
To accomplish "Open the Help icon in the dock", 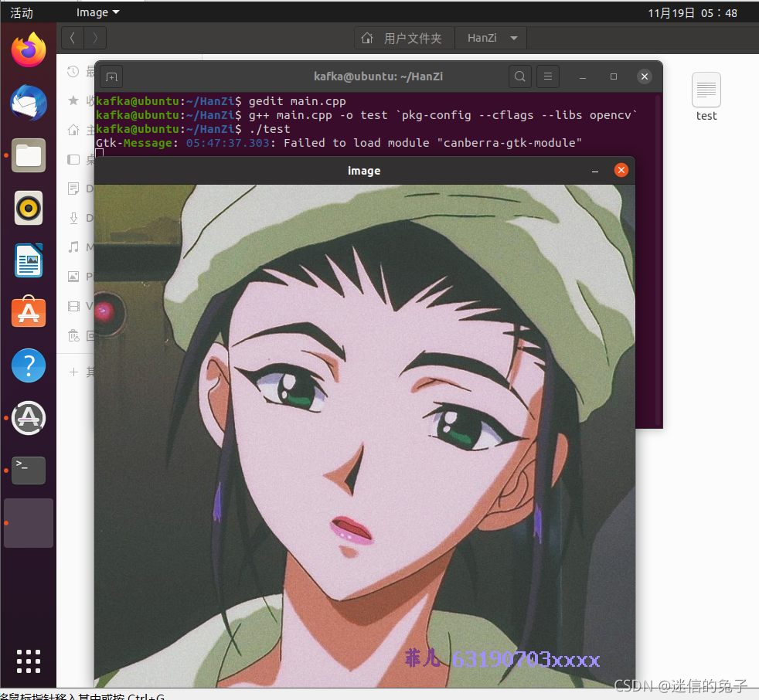I will click(x=29, y=365).
